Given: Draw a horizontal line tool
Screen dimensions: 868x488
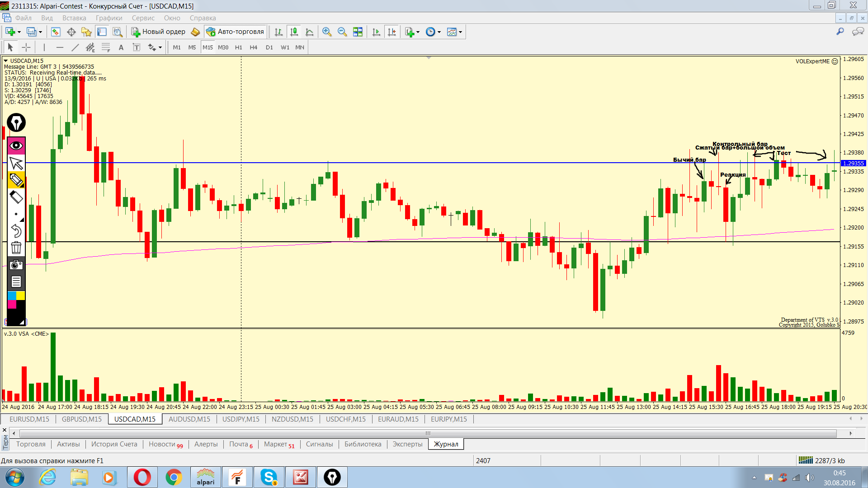Looking at the screenshot, I should tap(60, 47).
